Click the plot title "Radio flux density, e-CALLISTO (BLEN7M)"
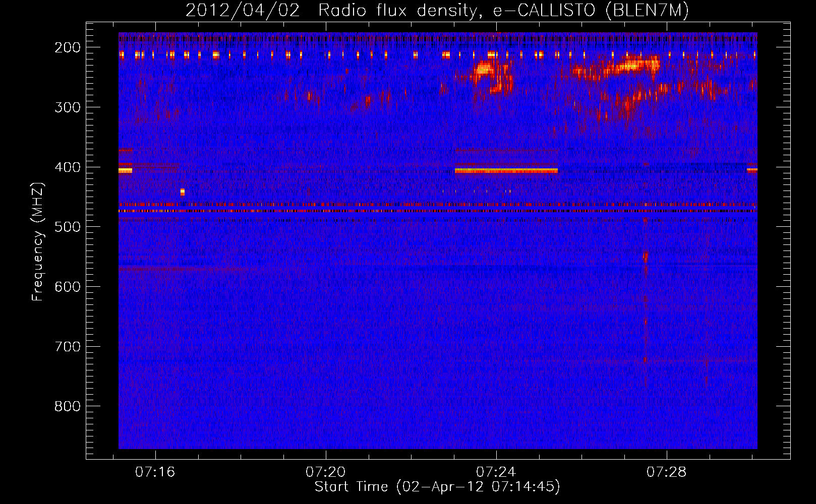This screenshot has height=504, width=816. click(x=503, y=10)
